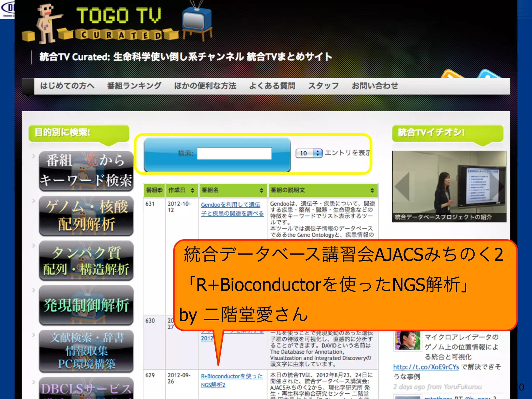Viewport: 532px width, 399px height.
Task: Open お問い合わせ menu item
Action: pyautogui.click(x=375, y=86)
